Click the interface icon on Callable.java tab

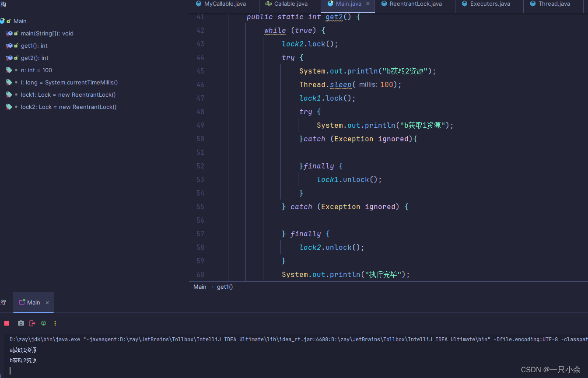click(x=269, y=3)
